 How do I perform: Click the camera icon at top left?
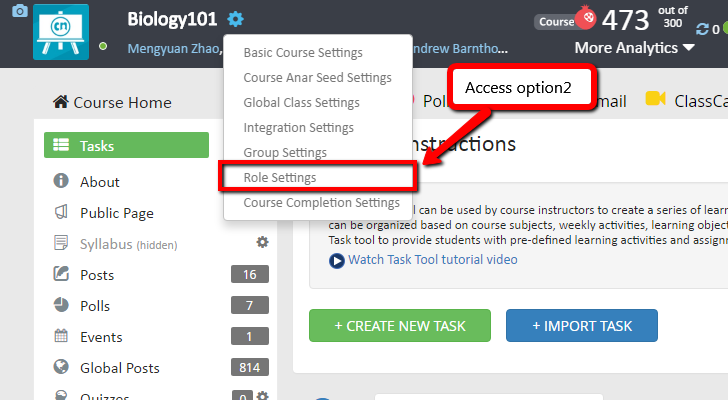[20, 11]
